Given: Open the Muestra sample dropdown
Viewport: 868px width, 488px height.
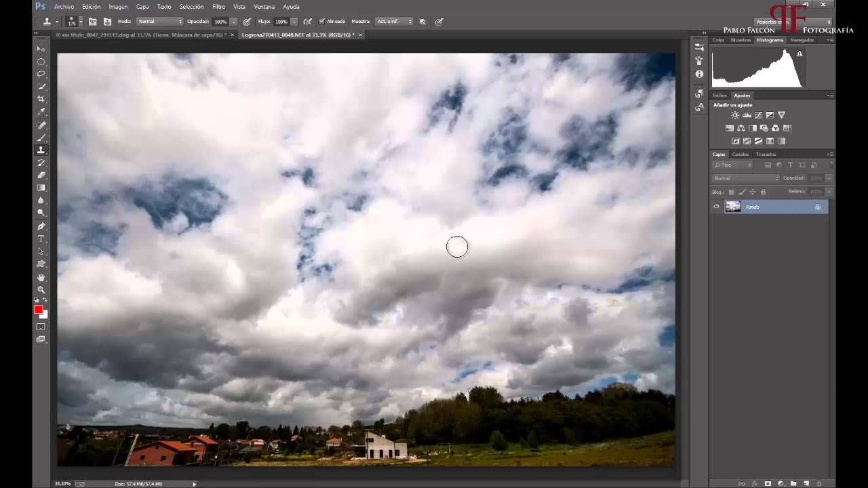Looking at the screenshot, I should tap(394, 22).
